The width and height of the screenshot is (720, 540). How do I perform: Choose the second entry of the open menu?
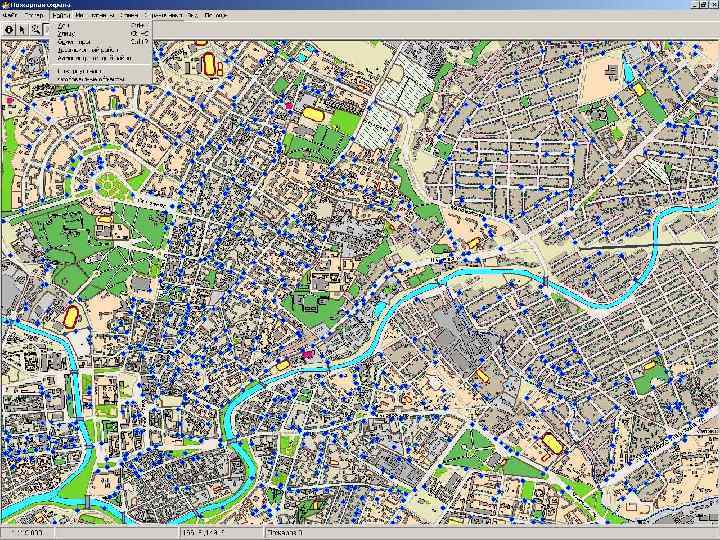101,34
